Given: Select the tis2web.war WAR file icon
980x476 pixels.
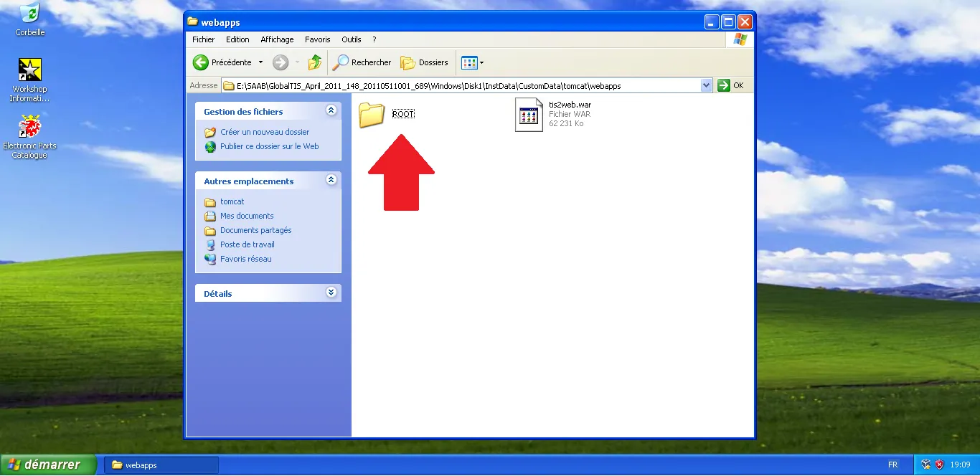Looking at the screenshot, I should click(x=529, y=114).
